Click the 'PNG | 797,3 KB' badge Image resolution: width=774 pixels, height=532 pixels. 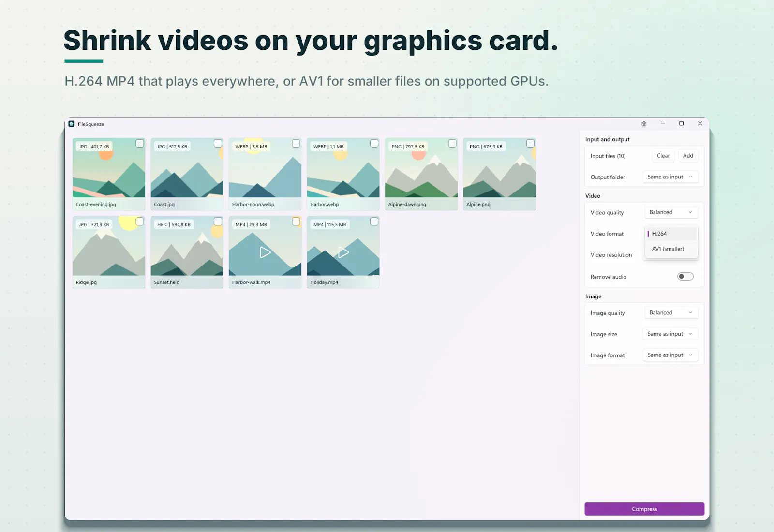click(408, 147)
